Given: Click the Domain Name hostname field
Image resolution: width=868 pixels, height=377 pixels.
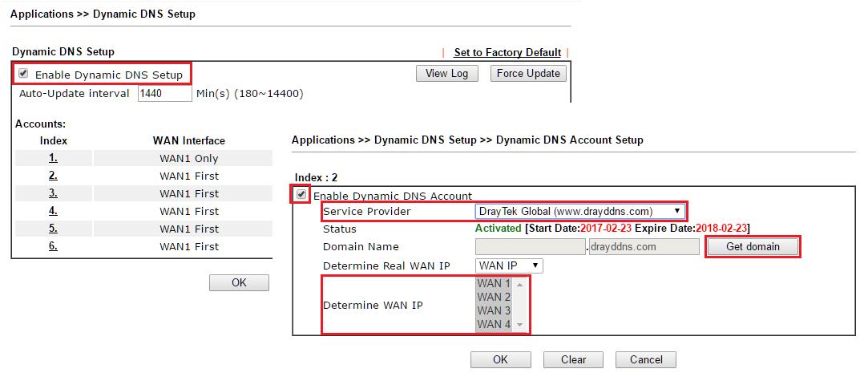Looking at the screenshot, I should pos(530,247).
